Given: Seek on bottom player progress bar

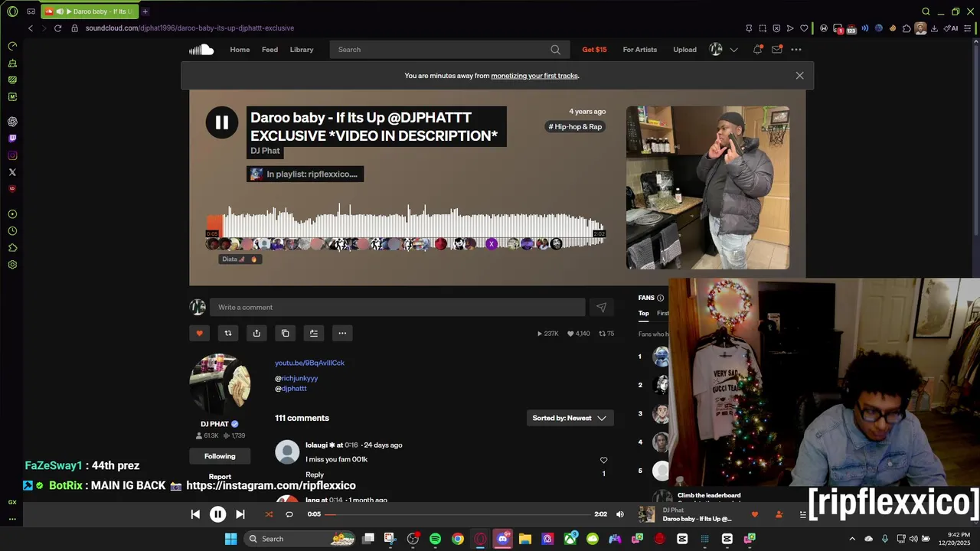Looking at the screenshot, I should tap(459, 514).
